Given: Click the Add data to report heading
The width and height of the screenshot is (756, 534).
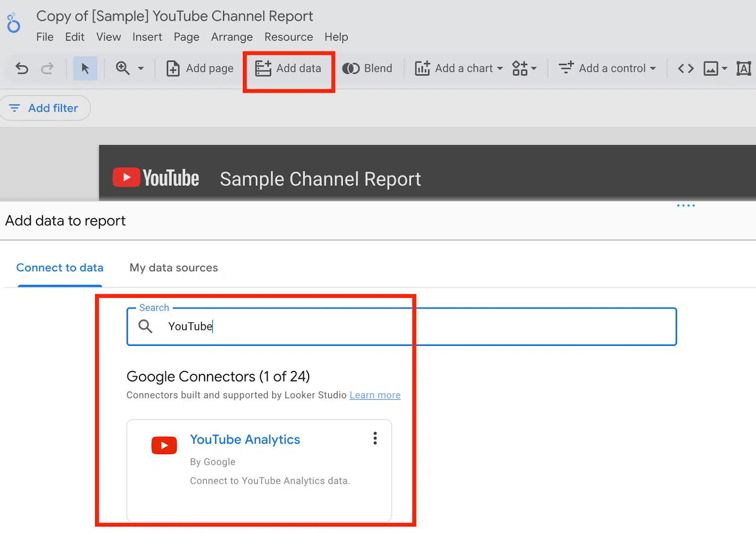Looking at the screenshot, I should pos(65,221).
